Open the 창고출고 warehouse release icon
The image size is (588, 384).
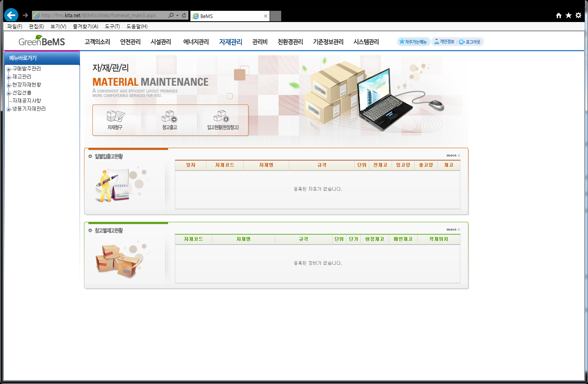(169, 120)
